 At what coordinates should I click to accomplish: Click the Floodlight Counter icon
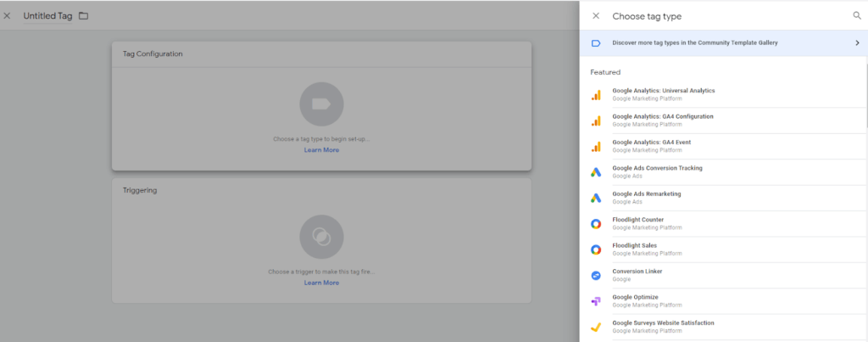pyautogui.click(x=596, y=224)
